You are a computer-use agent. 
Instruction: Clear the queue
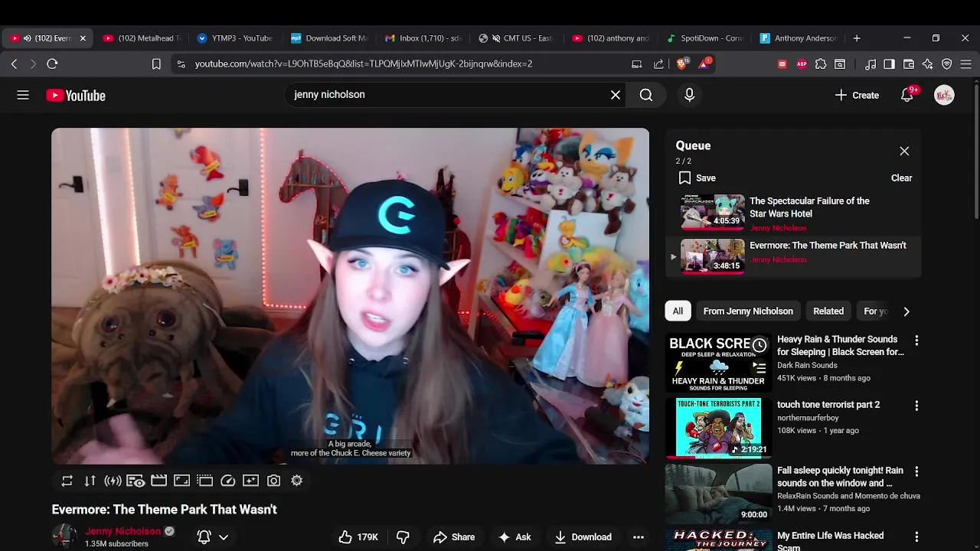point(901,178)
